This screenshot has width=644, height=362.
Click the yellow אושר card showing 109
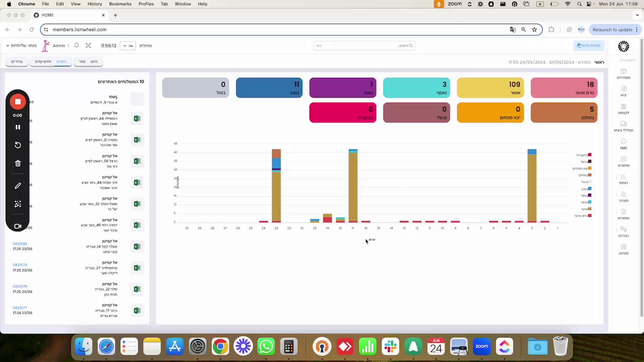[x=490, y=88]
